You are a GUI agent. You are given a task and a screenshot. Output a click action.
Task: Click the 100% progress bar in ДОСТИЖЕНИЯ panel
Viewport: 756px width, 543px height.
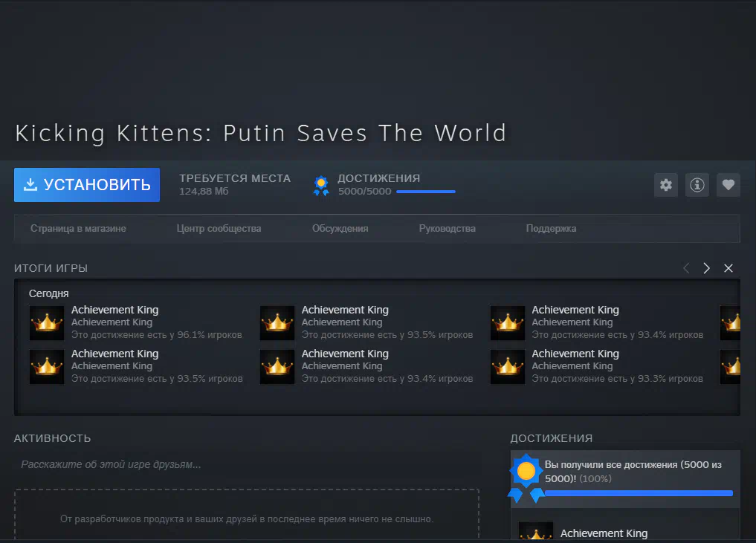pos(639,493)
